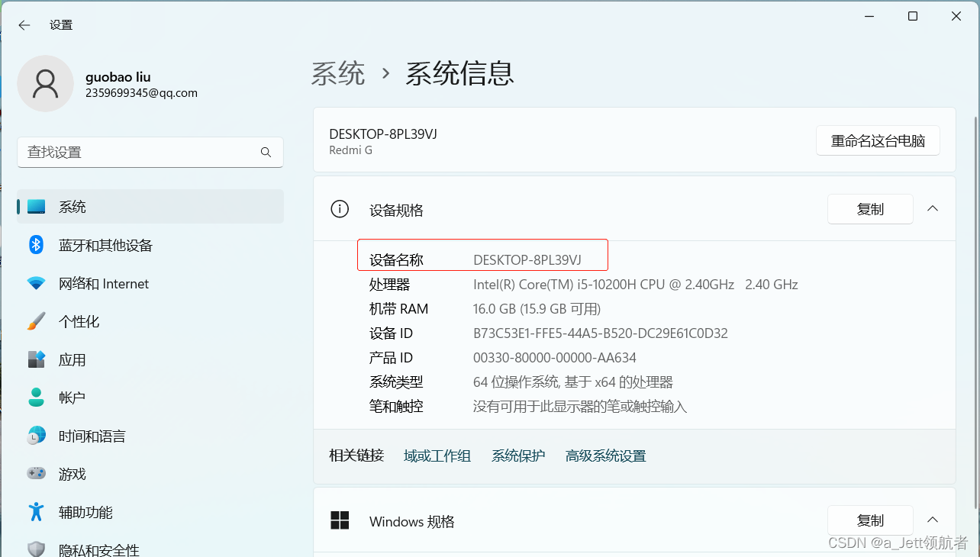Click the 设备 ID value B73C53E1-FFE5-44A5-B520-DC29E61C0D32
The height and width of the screenshot is (557, 980).
click(601, 333)
